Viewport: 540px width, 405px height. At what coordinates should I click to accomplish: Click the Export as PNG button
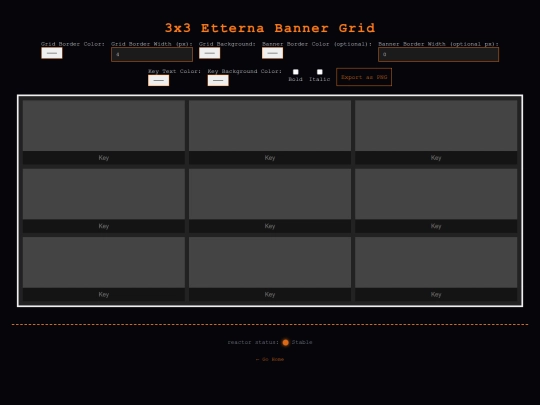[x=364, y=77]
